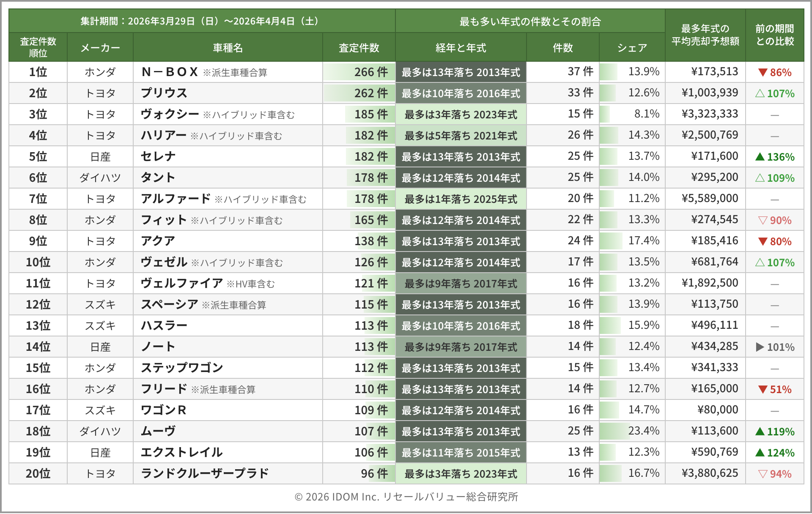Click the シェア column header
Screen dimensions: 812x514
632,48
